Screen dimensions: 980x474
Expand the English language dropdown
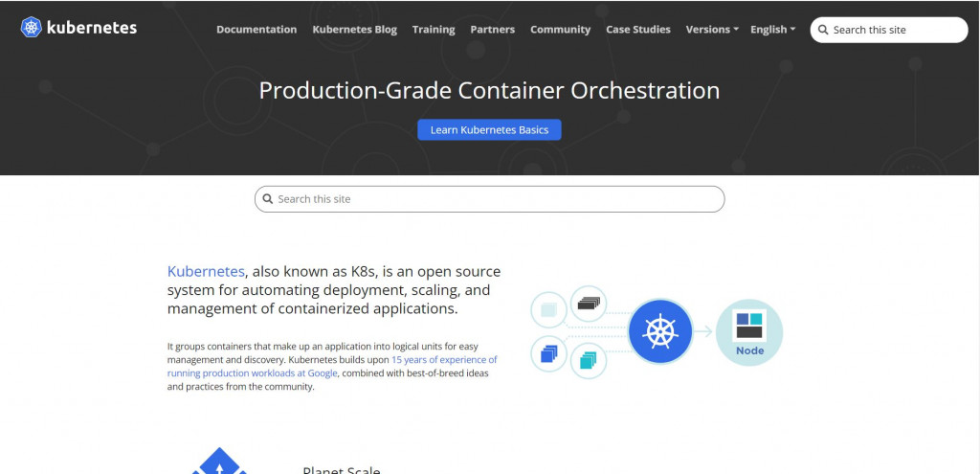pos(772,30)
